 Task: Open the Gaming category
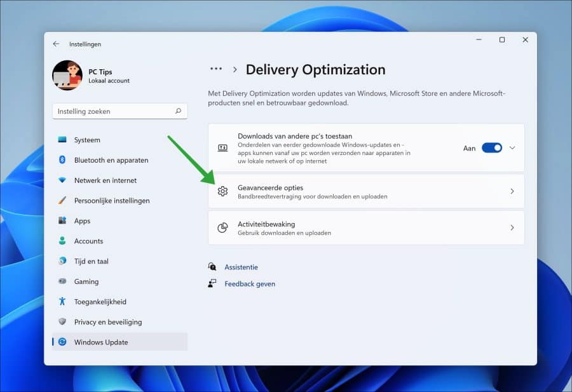point(119,281)
